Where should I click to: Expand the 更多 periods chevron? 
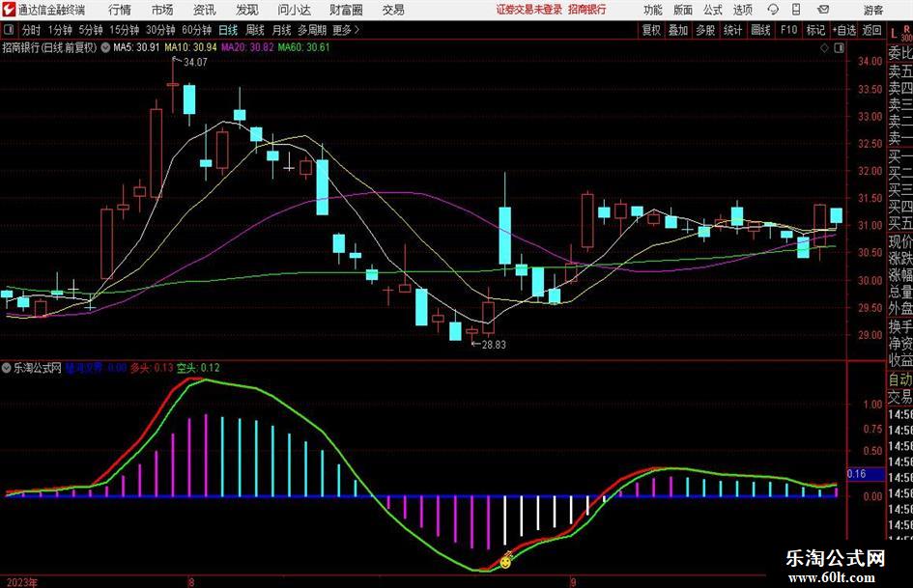357,30
